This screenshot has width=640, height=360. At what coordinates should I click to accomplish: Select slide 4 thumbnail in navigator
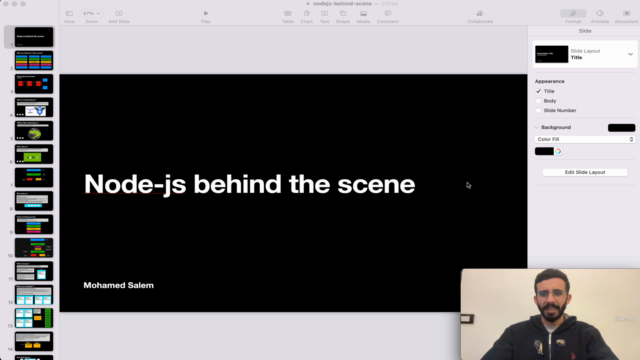pyautogui.click(x=34, y=107)
